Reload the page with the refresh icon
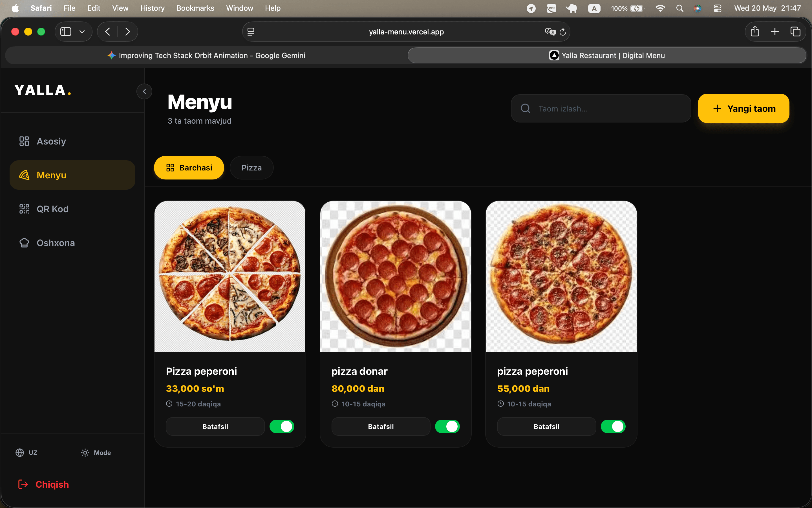812x508 pixels. (x=563, y=32)
